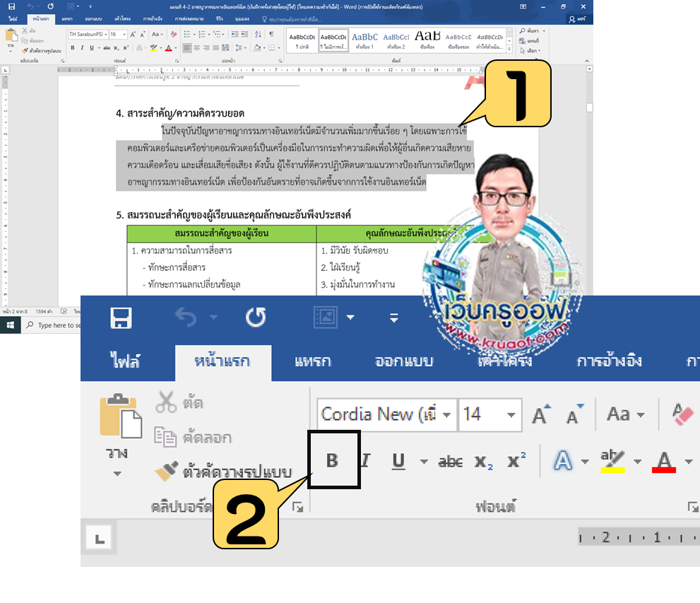This screenshot has height=603, width=700.
Task: Click the eraser Clear Formatting icon in enlarged ribbon
Action: pos(684,414)
